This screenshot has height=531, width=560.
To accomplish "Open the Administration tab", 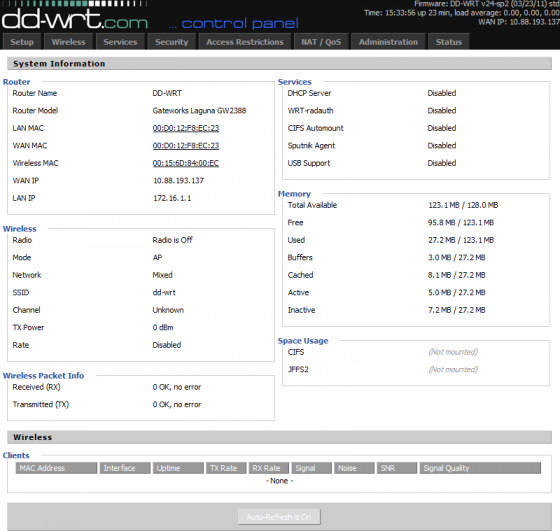I will coord(388,42).
